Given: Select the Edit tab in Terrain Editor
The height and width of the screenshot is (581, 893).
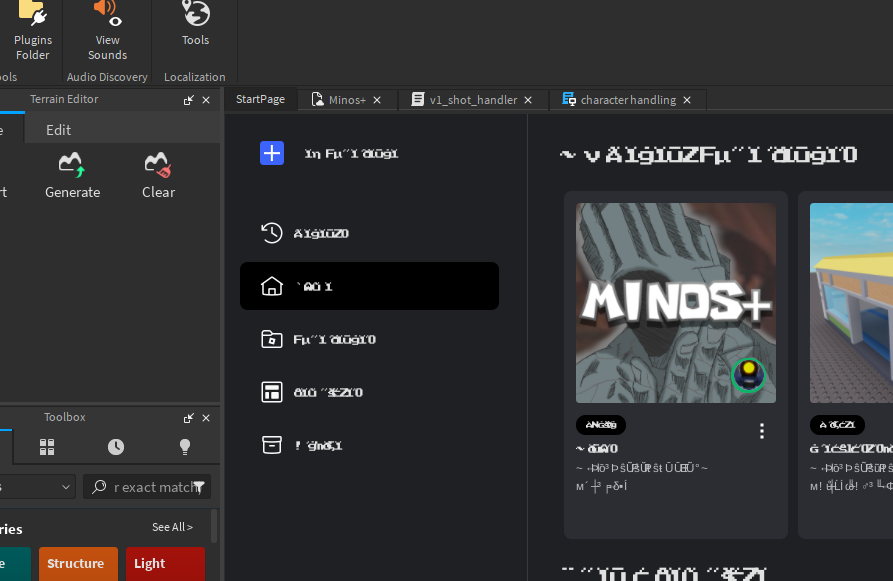Looking at the screenshot, I should (57, 129).
